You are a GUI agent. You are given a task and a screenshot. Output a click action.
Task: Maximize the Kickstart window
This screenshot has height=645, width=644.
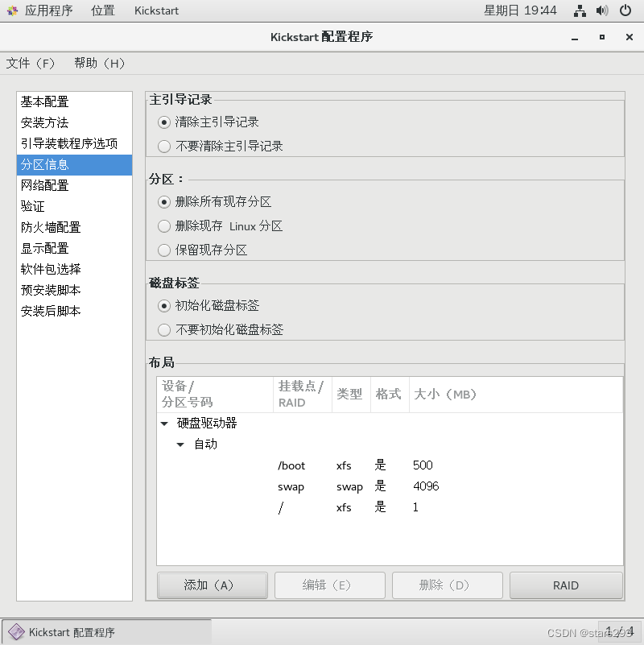[x=602, y=37]
